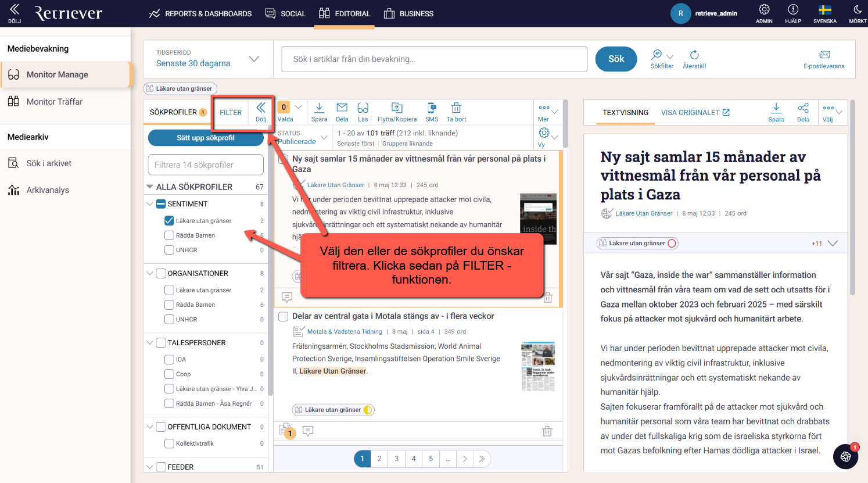
Task: Collapse the SENTIMENT group chevron
Action: tap(150, 204)
